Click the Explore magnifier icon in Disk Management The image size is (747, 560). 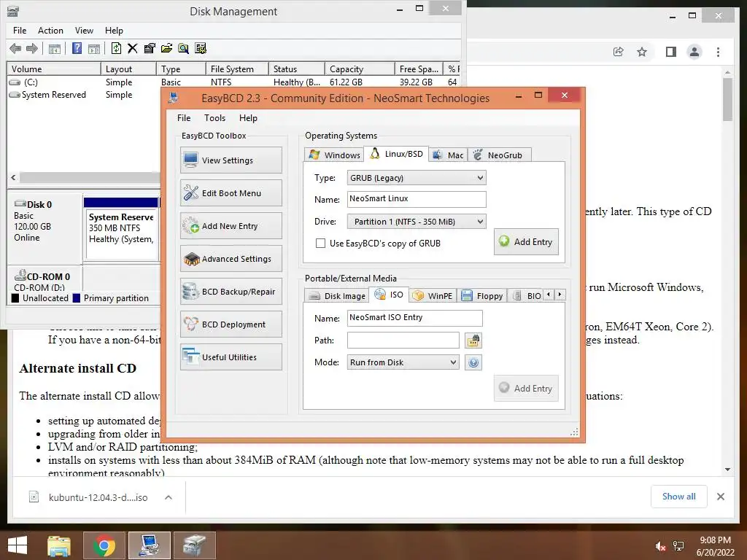(x=183, y=48)
